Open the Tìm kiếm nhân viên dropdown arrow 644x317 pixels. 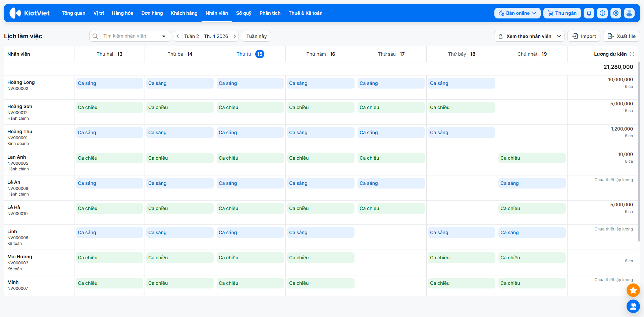tap(164, 36)
